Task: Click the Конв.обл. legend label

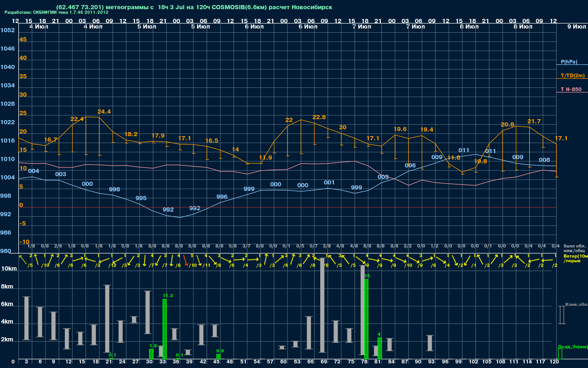Action: click(x=577, y=305)
